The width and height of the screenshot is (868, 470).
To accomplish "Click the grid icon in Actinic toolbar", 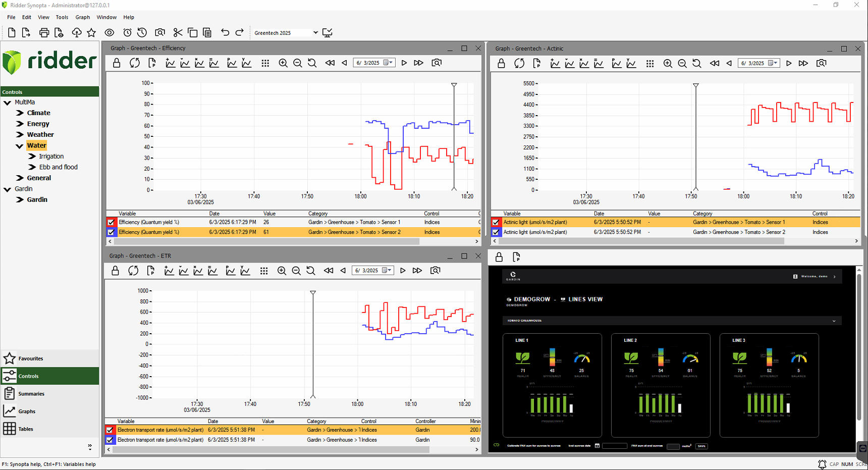I will [x=650, y=64].
